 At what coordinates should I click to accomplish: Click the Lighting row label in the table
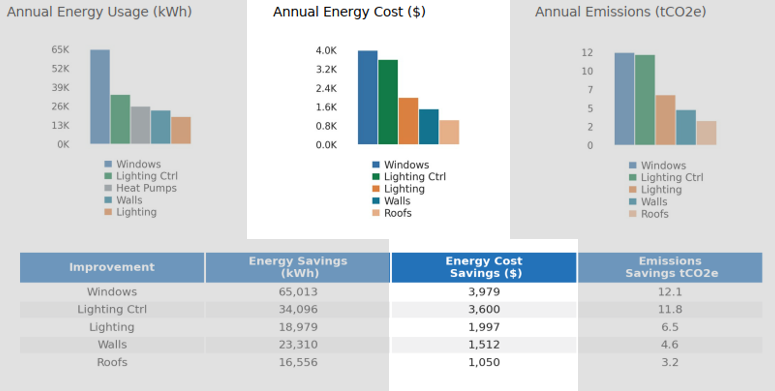112,327
